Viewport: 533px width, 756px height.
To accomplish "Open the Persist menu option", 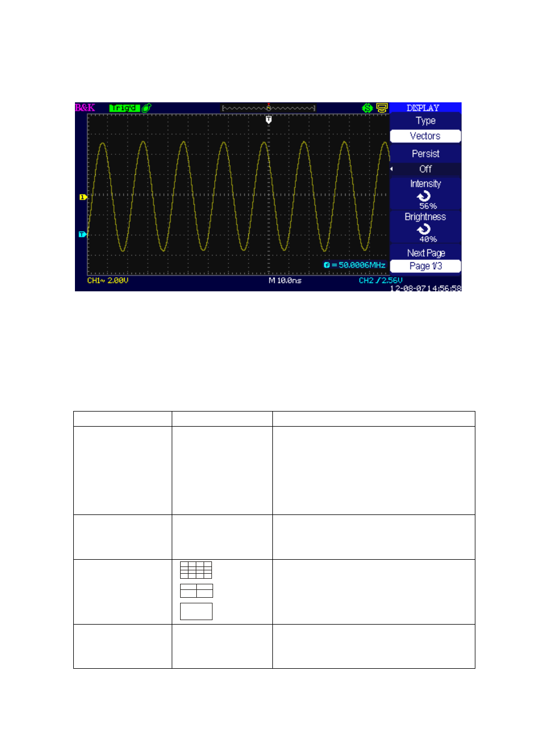I will click(425, 154).
